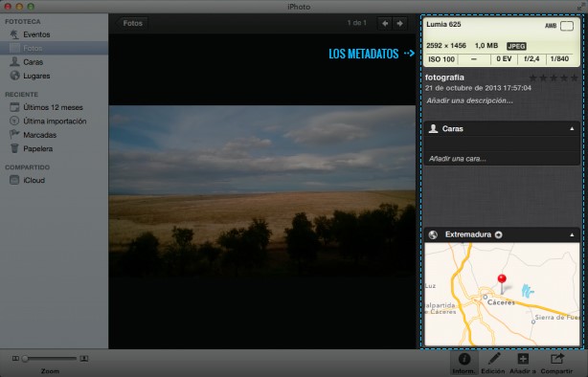Open Eventos in the Fototeca sidebar
Image resolution: width=588 pixels, height=377 pixels.
point(54,34)
